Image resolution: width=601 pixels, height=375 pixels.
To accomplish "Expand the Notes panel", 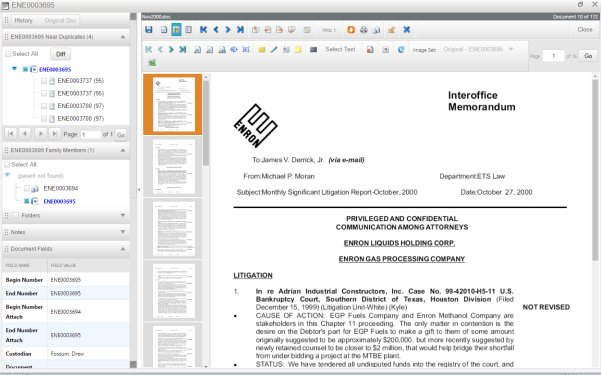I will pyautogui.click(x=123, y=232).
